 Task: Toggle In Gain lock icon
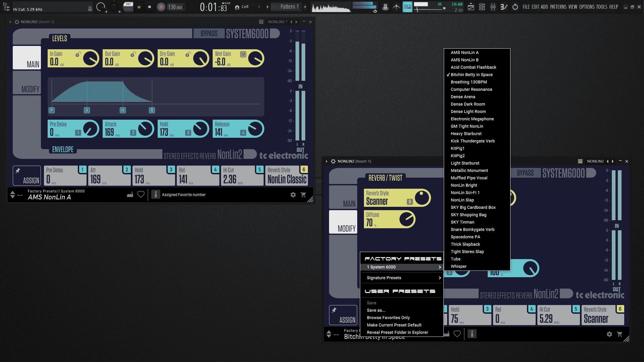78,54
